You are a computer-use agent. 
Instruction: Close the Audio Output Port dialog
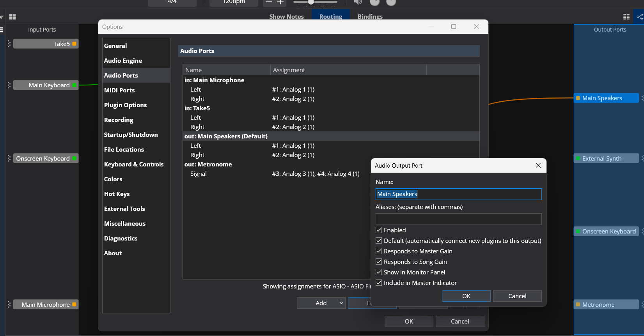click(x=538, y=165)
